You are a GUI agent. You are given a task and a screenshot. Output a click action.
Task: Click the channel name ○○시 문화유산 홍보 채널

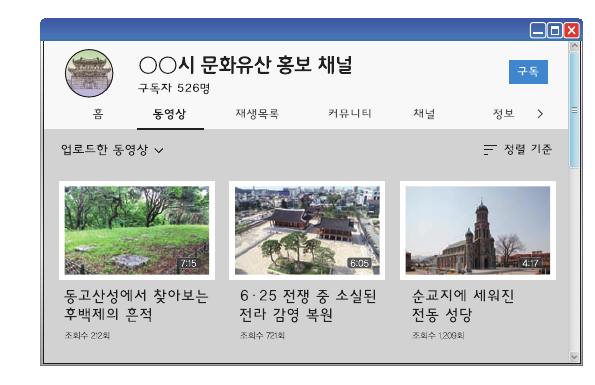point(246,65)
